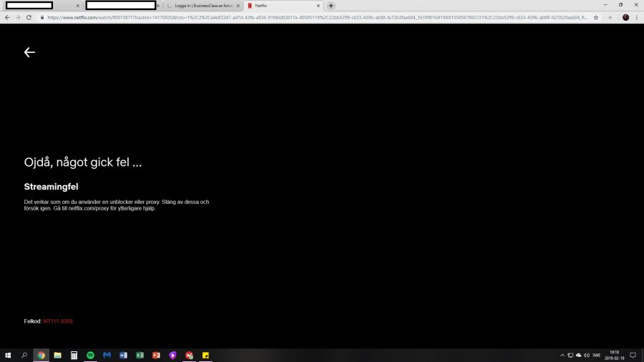The height and width of the screenshot is (362, 644).
Task: Open a new browser tab
Action: [x=331, y=5]
